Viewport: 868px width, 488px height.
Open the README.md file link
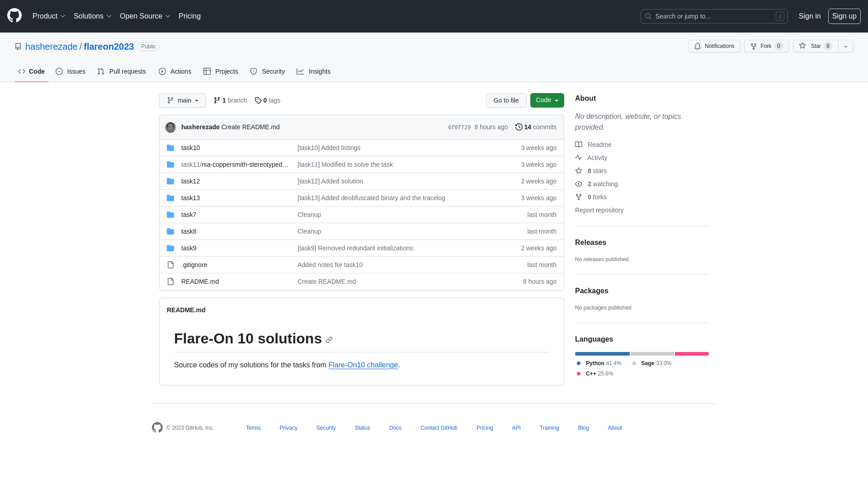click(x=200, y=282)
